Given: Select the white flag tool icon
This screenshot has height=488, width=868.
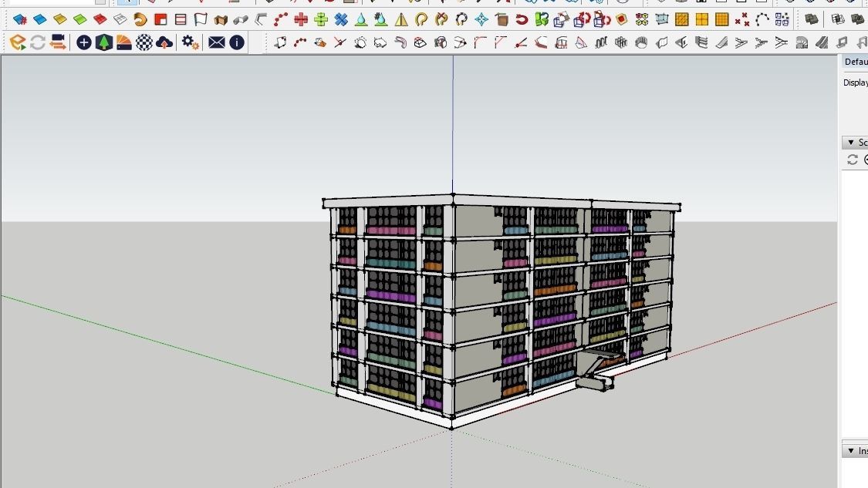Looking at the screenshot, I should 201,20.
